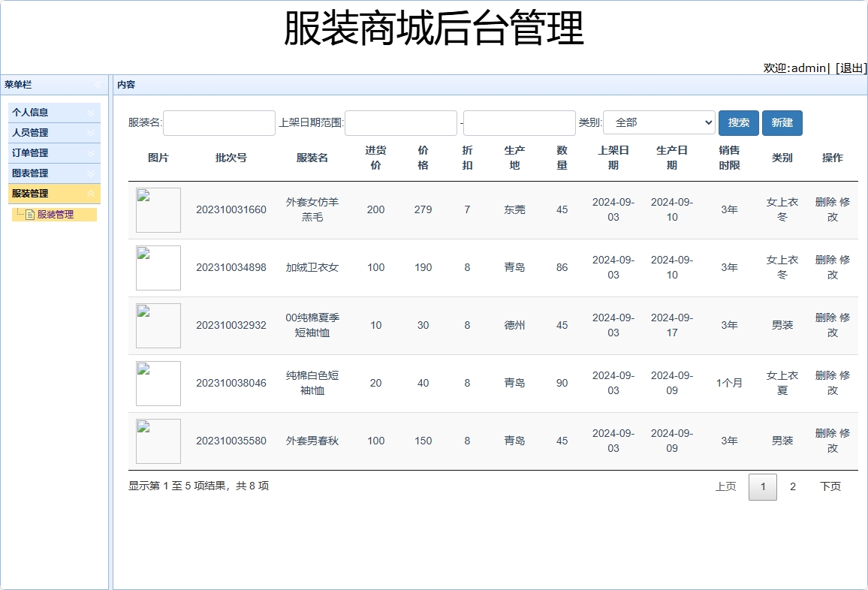Select the 个人信息 menu item

(34, 112)
